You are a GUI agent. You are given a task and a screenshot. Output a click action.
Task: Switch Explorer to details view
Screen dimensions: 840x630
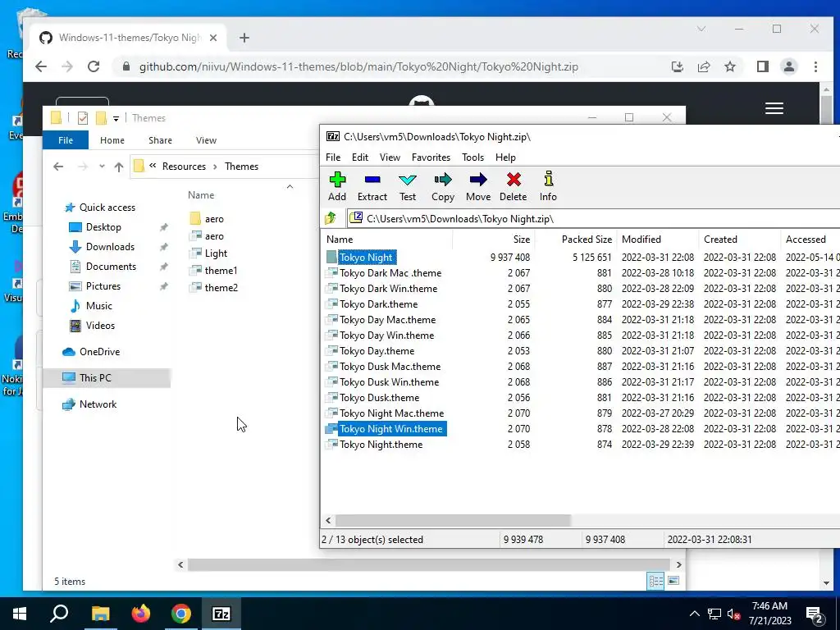(x=655, y=581)
